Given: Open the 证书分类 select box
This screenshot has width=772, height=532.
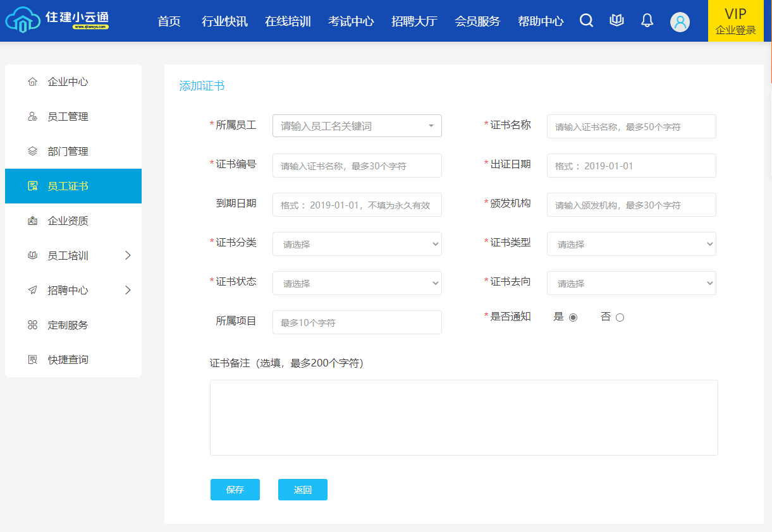Looking at the screenshot, I should 357,244.
